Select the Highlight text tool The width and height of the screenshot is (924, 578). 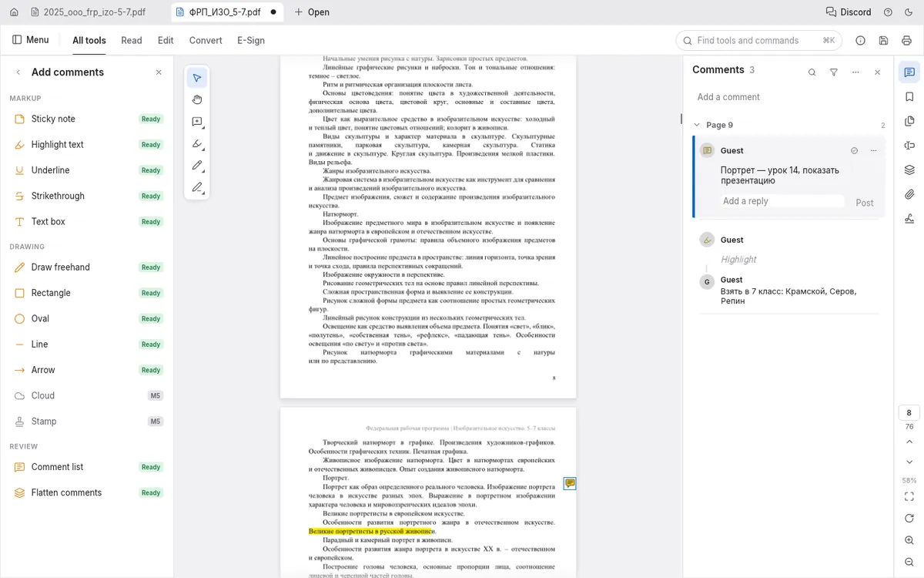[x=88, y=144]
